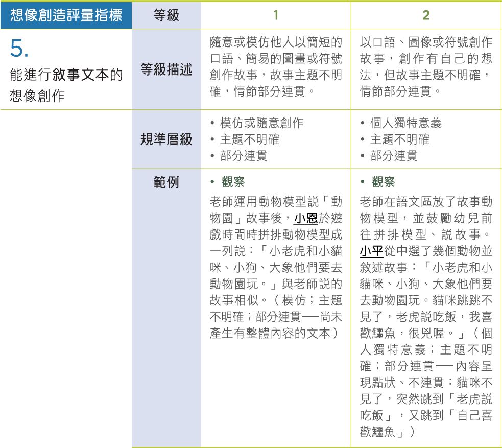Image resolution: width=502 pixels, height=448 pixels.
Task: Click the 觀察 heading in level 2 column
Action: coord(386,182)
